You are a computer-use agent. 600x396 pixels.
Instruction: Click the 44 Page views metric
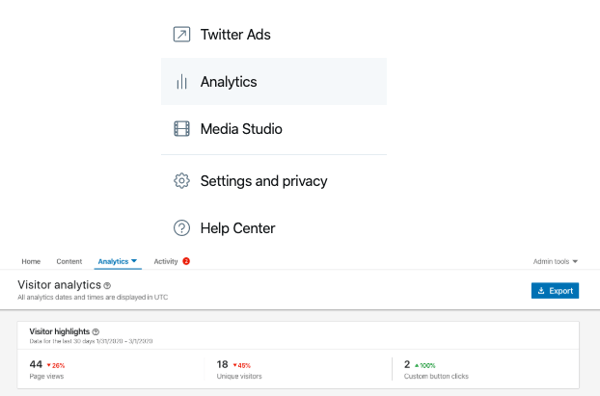coord(47,369)
